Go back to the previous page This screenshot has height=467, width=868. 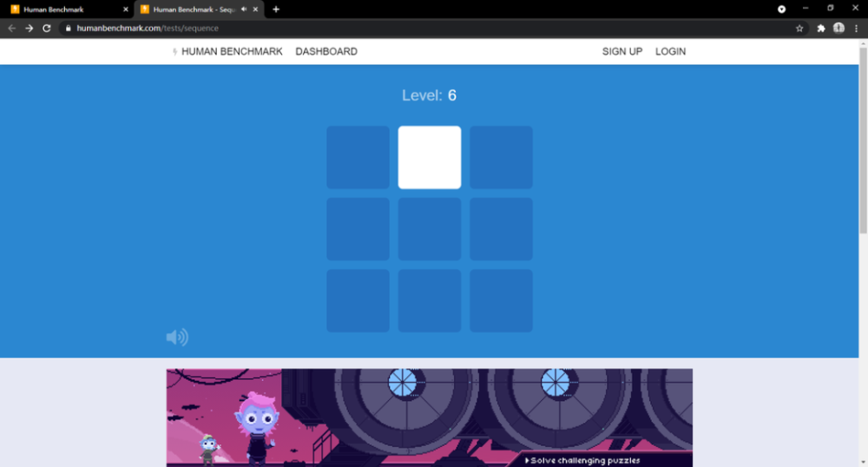[x=11, y=29]
